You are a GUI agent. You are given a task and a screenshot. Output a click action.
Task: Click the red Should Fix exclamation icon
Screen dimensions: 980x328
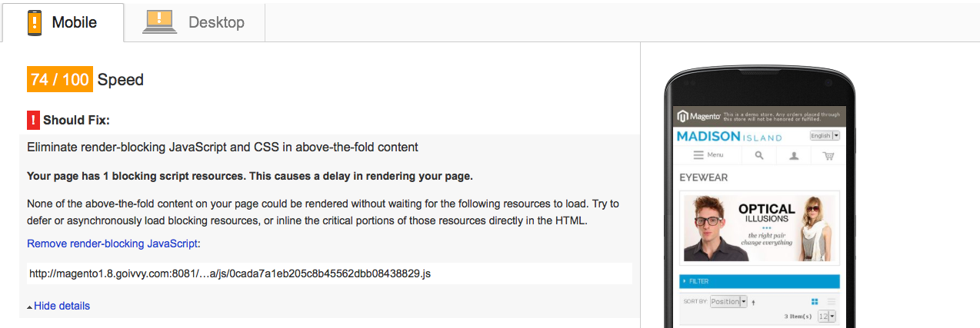[x=33, y=121]
